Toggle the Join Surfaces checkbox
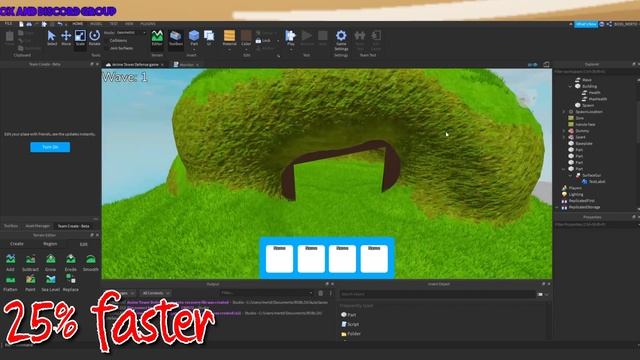 click(x=121, y=48)
